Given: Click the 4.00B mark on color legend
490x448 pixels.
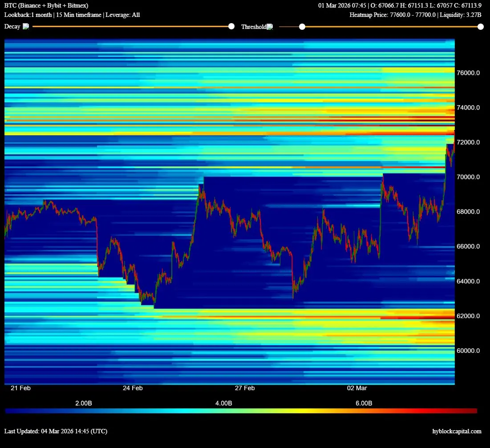Looking at the screenshot, I should 223,403.
